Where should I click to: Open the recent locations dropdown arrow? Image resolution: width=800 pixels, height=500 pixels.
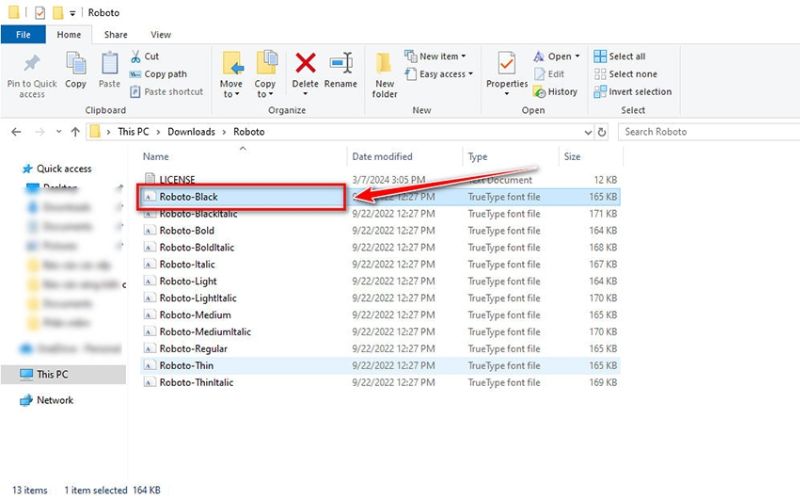click(x=59, y=132)
